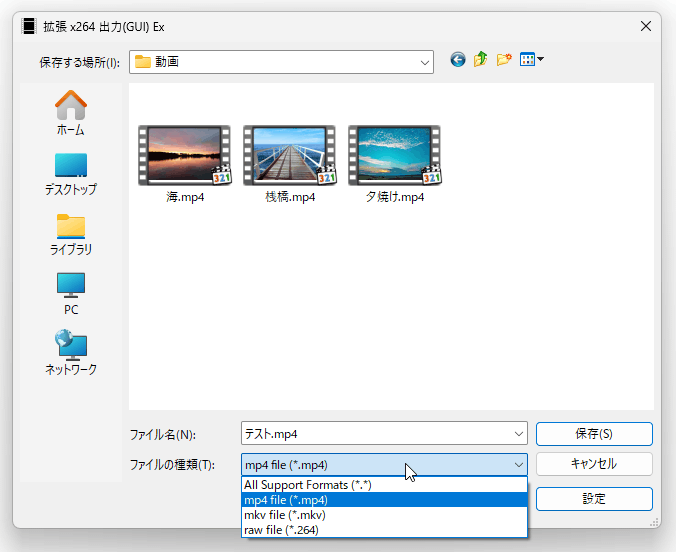Viewport: 676px width, 552px height.
Task: Open the 設定 button
Action: tap(594, 499)
